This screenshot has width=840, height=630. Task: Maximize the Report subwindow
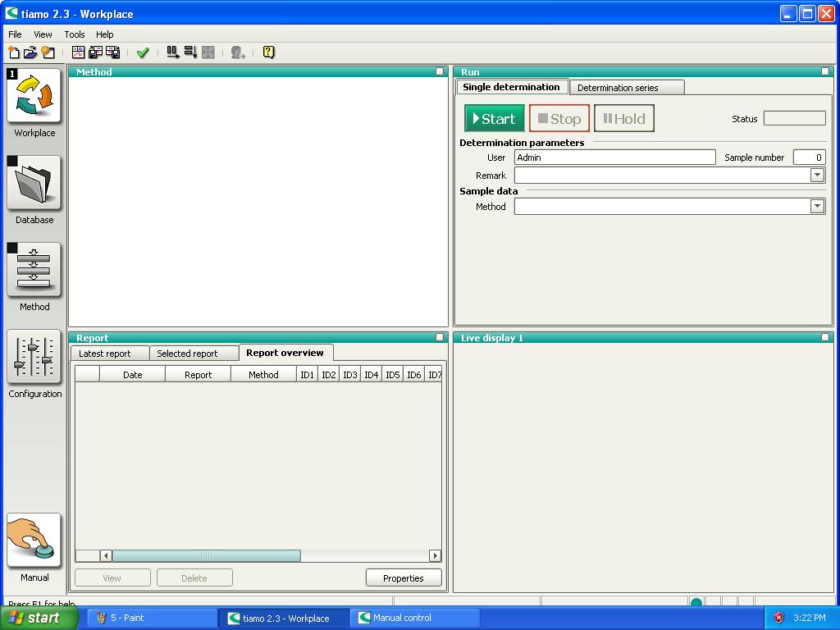[x=440, y=337]
